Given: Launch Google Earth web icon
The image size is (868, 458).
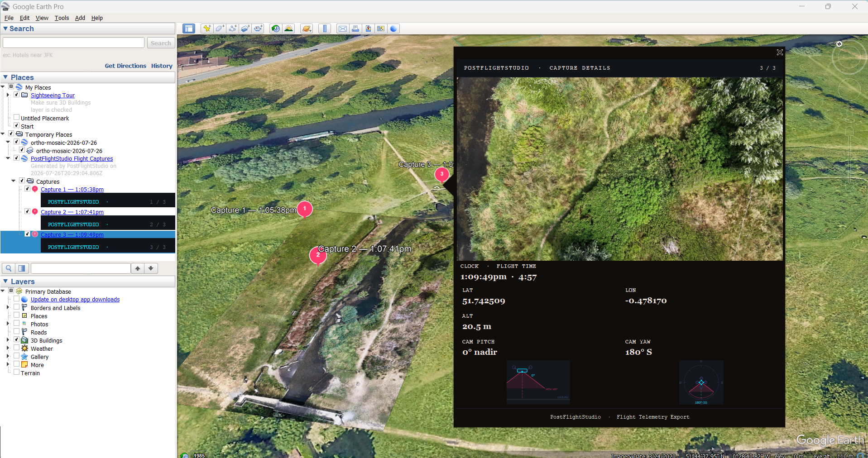Looking at the screenshot, I should tap(393, 29).
